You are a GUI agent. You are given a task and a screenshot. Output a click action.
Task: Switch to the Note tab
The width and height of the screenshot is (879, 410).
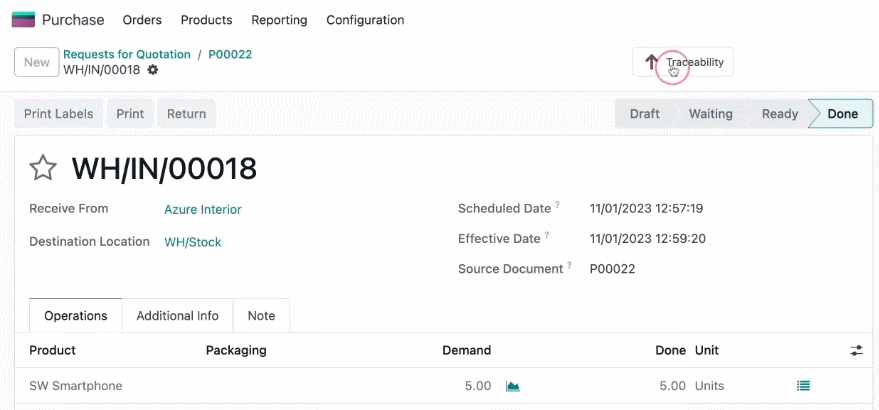click(261, 316)
